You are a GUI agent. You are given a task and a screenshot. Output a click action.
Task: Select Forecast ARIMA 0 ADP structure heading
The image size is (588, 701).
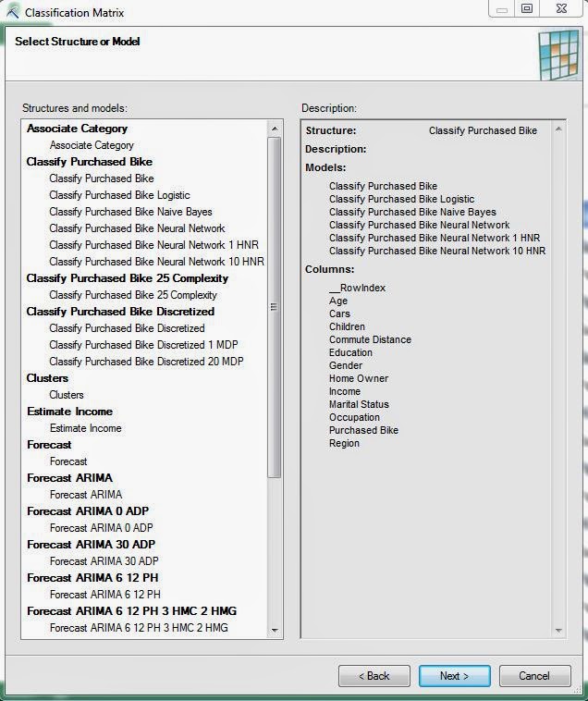[88, 511]
